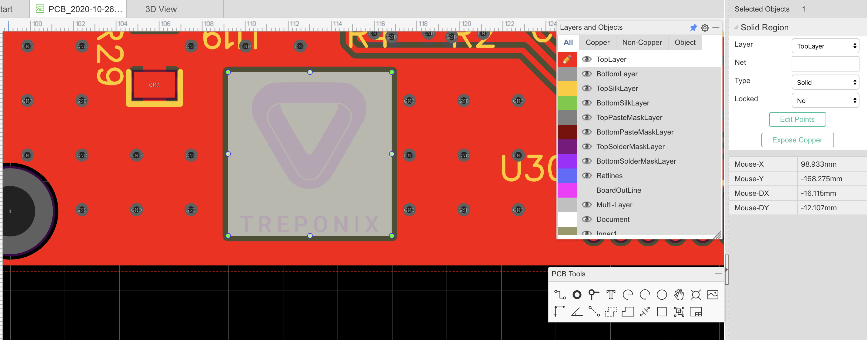Toggle Multi-Layer visibility eye
868x340 pixels.
click(587, 204)
